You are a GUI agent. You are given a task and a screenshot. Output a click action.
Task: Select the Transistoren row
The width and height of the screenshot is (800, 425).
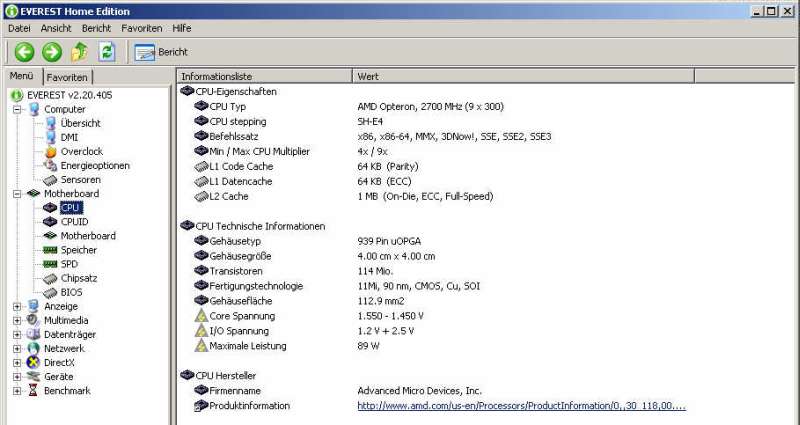click(x=294, y=271)
